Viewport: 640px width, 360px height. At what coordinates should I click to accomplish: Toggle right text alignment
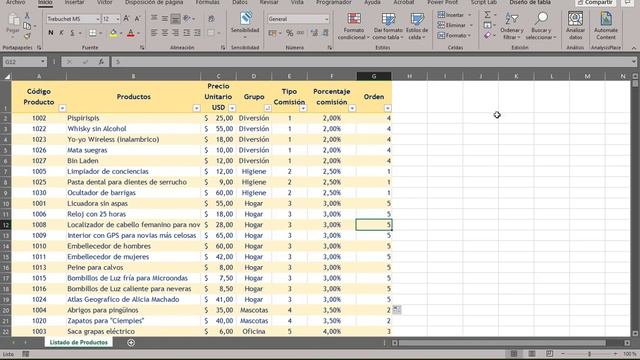(176, 33)
